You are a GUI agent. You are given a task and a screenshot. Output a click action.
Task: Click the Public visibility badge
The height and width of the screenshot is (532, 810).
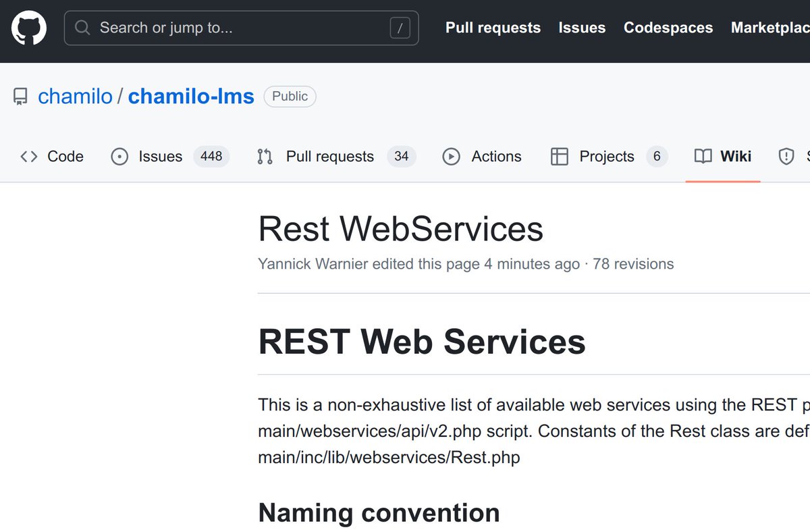click(290, 97)
